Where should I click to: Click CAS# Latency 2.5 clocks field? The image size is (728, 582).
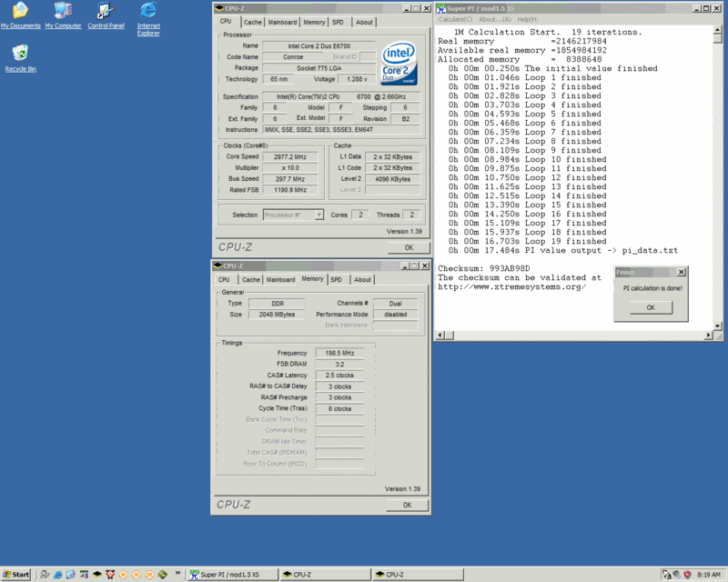[339, 376]
